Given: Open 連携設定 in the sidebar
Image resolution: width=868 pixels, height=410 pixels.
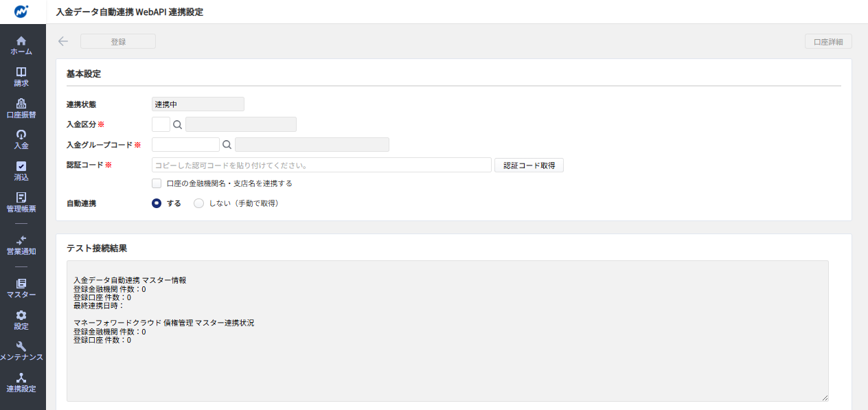Looking at the screenshot, I should pos(21,383).
